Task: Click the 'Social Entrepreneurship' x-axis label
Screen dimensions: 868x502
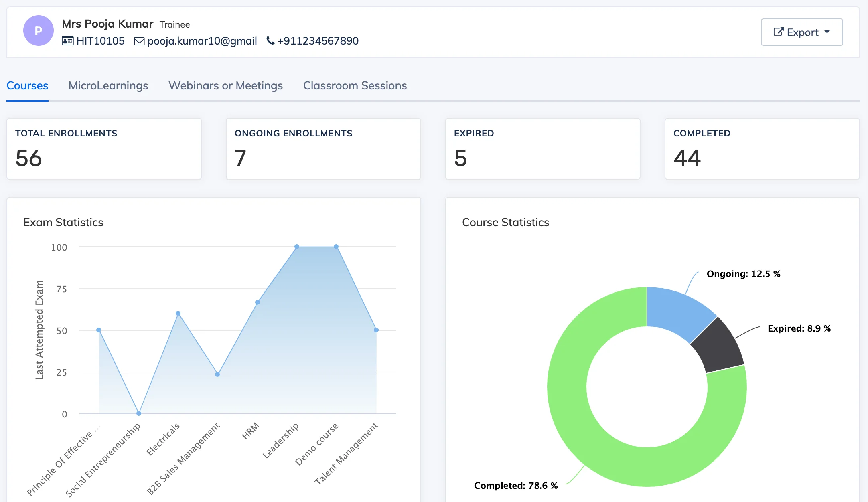Action: [103, 460]
